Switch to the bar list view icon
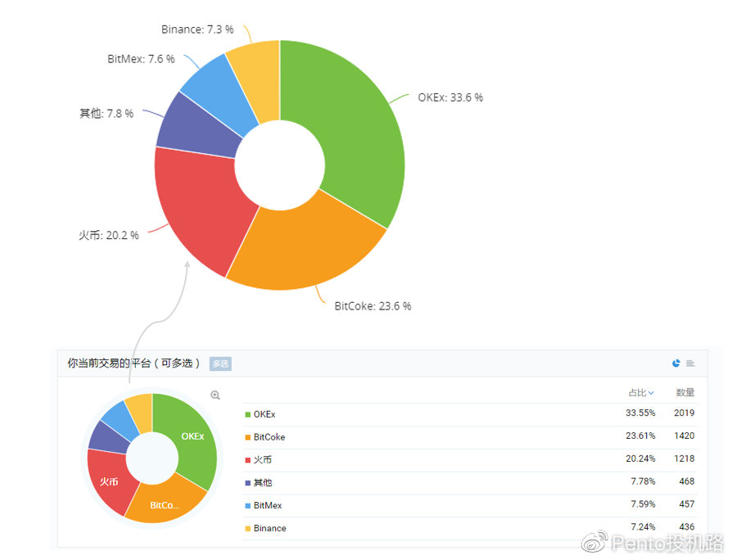This screenshot has width=732, height=560. [690, 364]
